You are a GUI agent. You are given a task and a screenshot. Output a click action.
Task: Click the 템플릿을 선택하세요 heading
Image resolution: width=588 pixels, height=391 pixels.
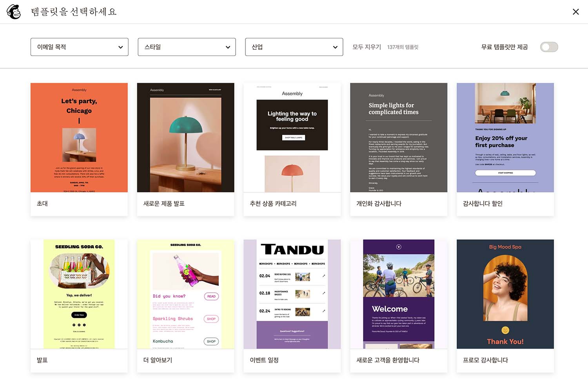click(74, 12)
